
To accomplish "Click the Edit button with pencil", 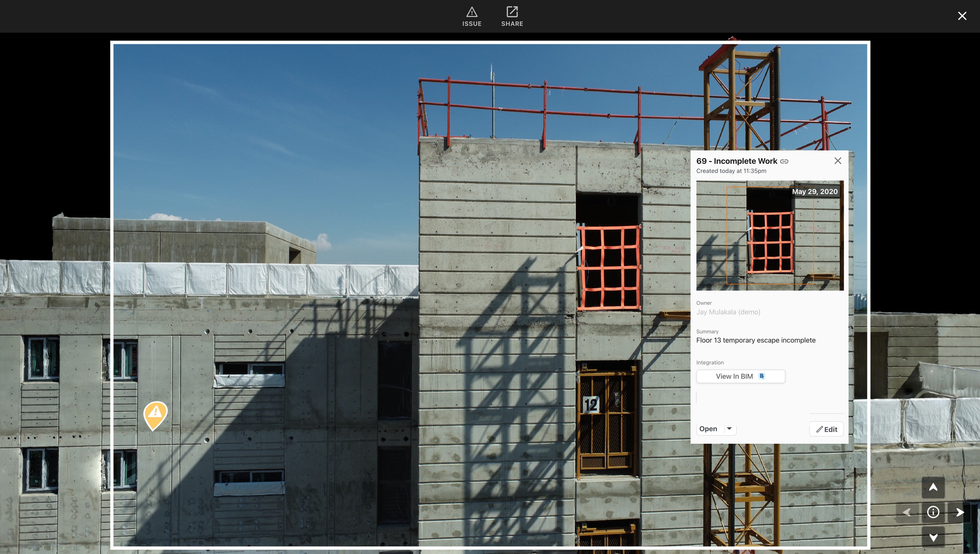I will pos(826,429).
